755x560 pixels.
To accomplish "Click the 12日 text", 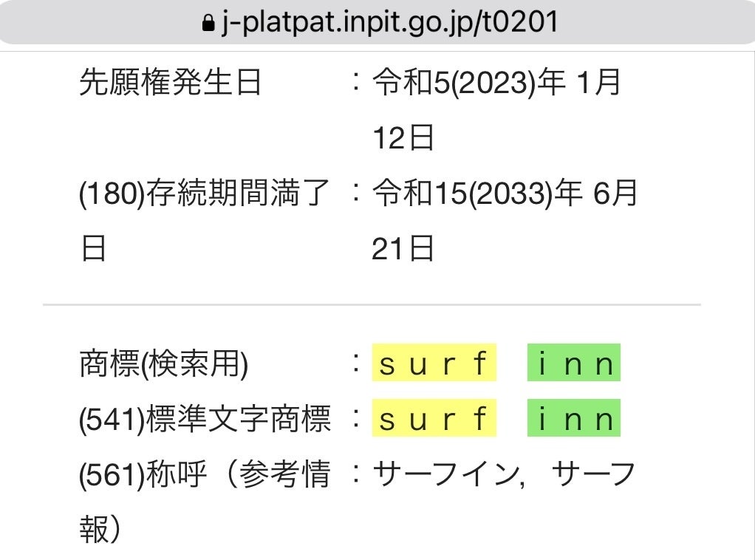I will (x=403, y=138).
